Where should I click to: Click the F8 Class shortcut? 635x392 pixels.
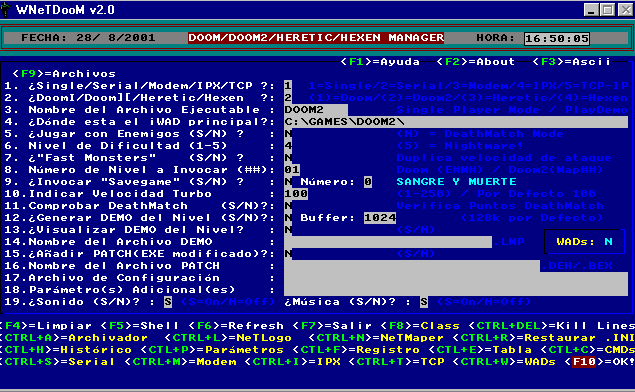tap(420, 326)
